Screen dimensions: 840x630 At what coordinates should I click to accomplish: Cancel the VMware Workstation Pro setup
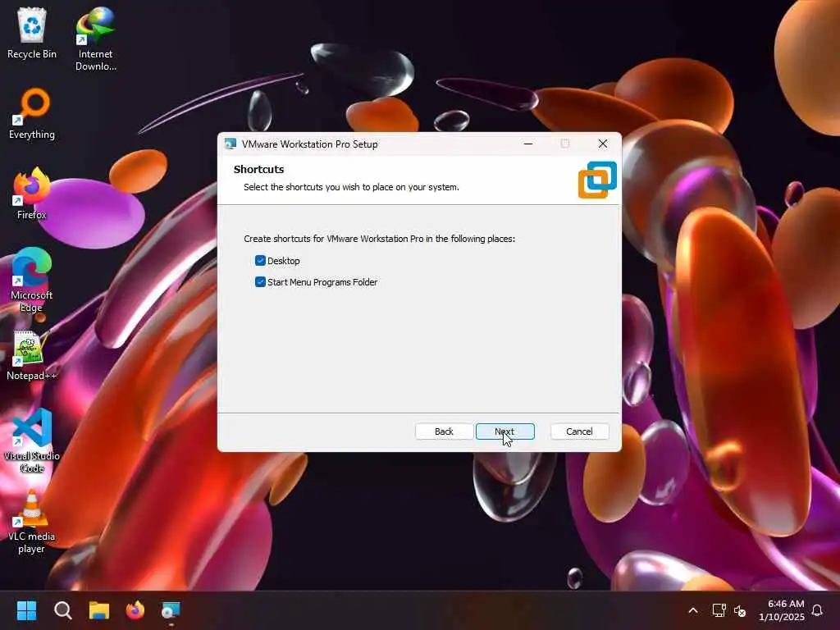(579, 431)
